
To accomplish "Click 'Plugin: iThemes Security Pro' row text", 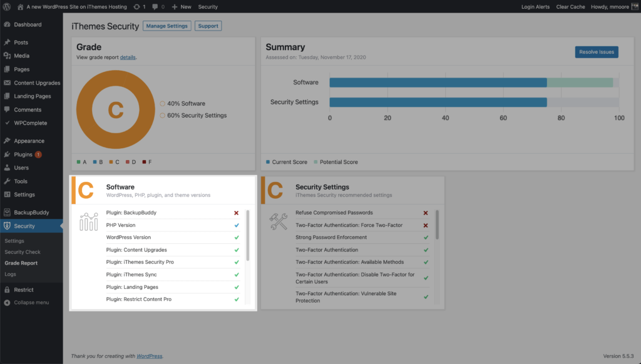I will 140,262.
